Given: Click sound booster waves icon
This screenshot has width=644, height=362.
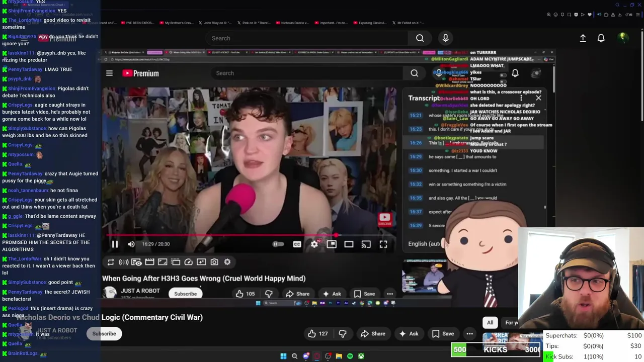Looking at the screenshot, I should tap(123, 262).
